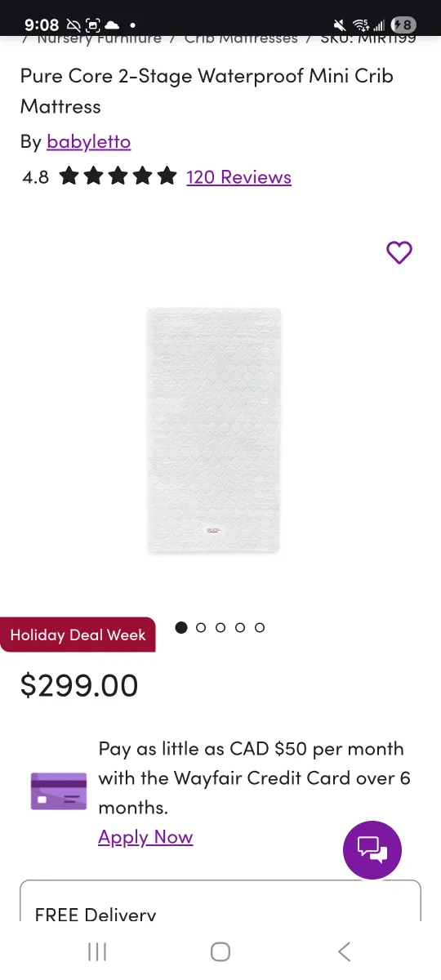Tap the Holiday Deal Week badge
Image resolution: width=441 pixels, height=980 pixels.
[x=78, y=635]
